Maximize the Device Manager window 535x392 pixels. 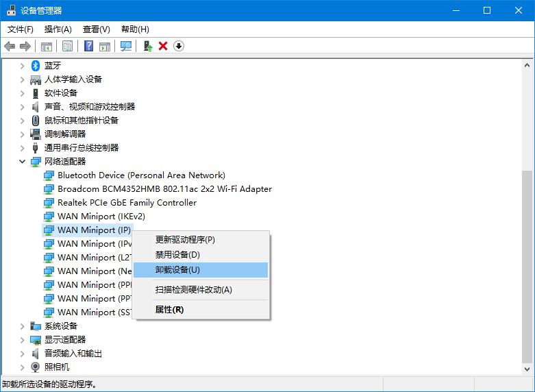(487, 10)
